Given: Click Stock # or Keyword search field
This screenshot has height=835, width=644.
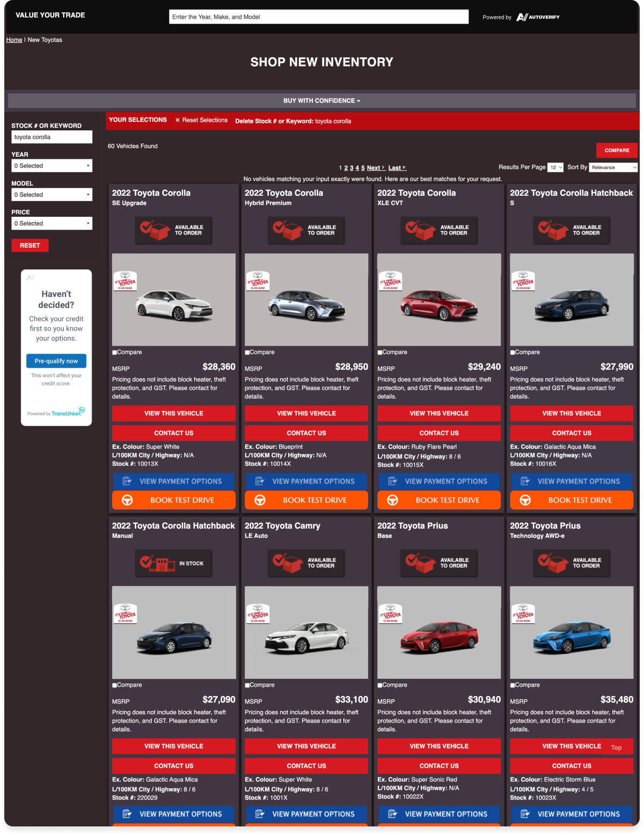Looking at the screenshot, I should pos(52,137).
